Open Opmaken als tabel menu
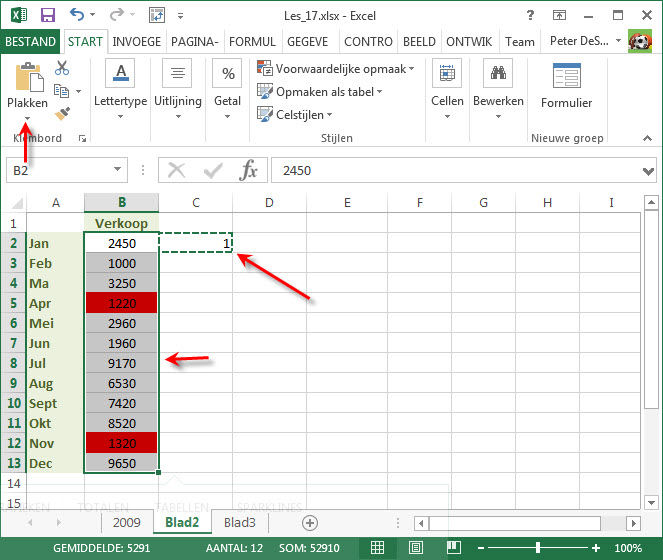The width and height of the screenshot is (663, 560). point(320,91)
